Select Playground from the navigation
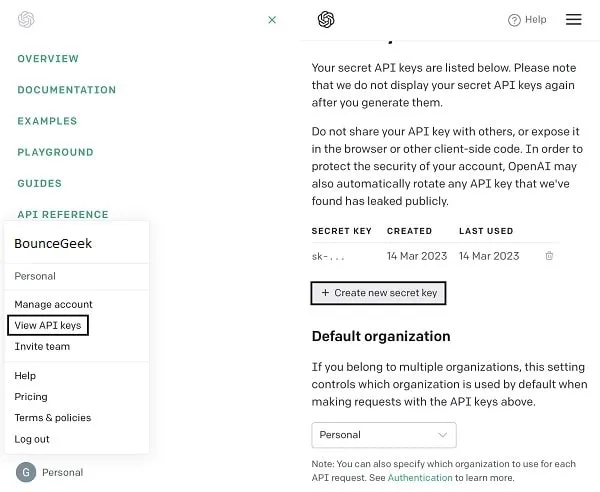This screenshot has width=600, height=492. (x=55, y=152)
